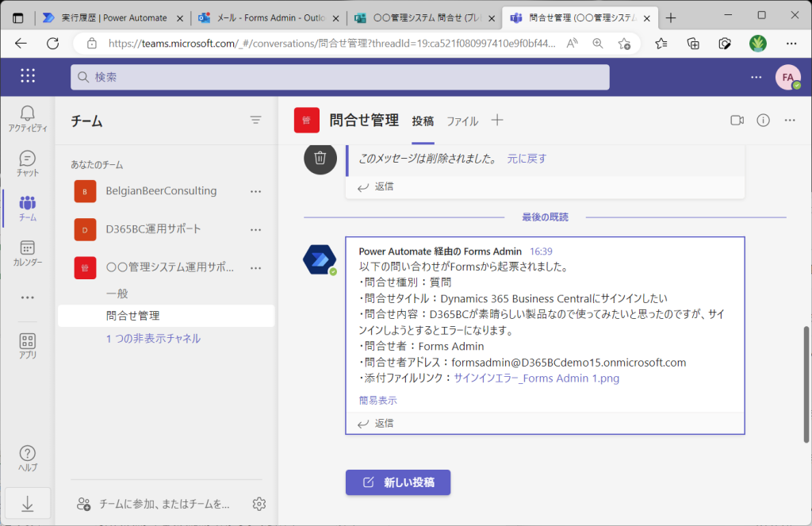
Task: Start a video meeting in the channel
Action: click(737, 121)
